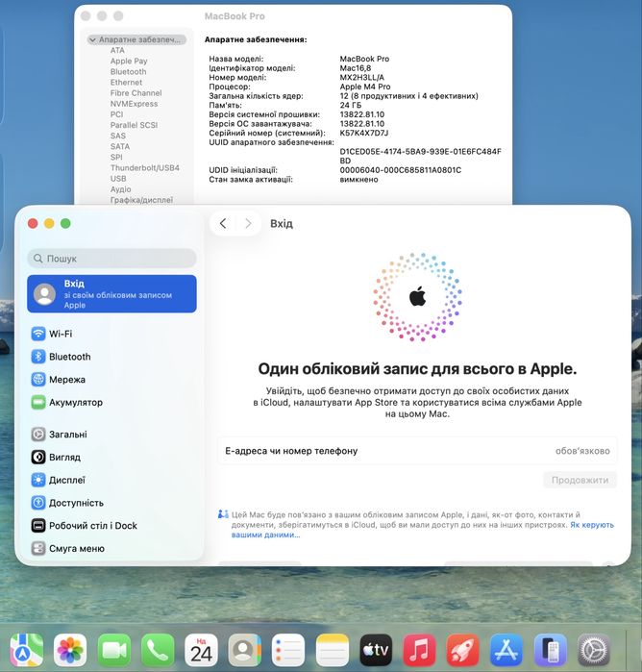Click model identifier Mac16,8 value
Viewport: 642px width, 672px height.
pyautogui.click(x=356, y=68)
